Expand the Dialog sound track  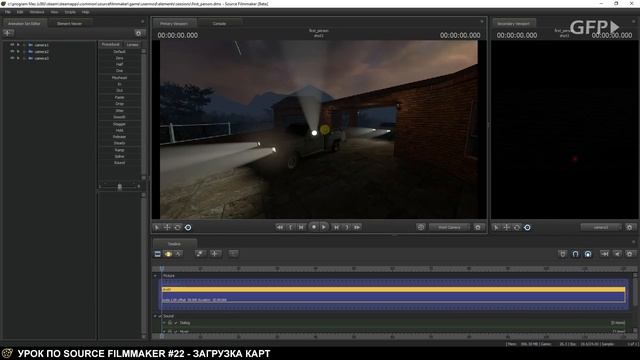tap(164, 322)
